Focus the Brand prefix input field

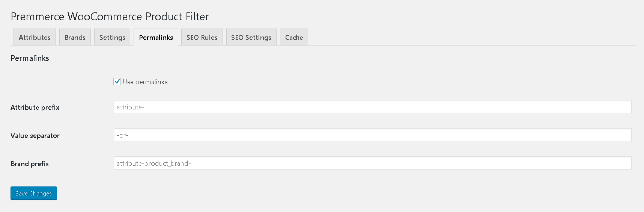[372, 163]
